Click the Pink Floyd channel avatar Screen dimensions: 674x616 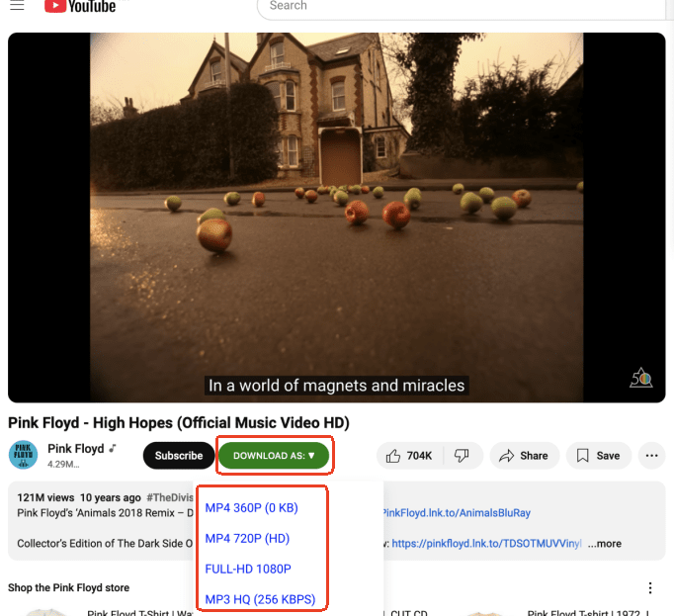(23, 455)
